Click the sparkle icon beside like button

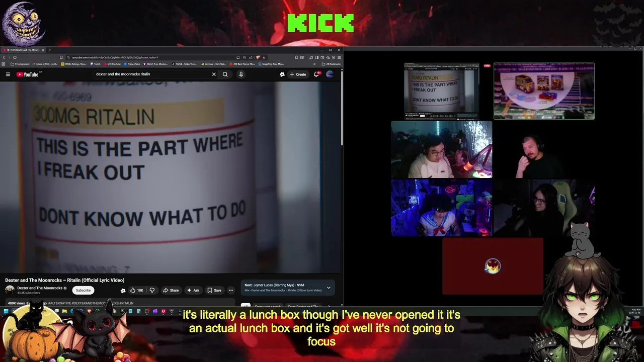123,290
